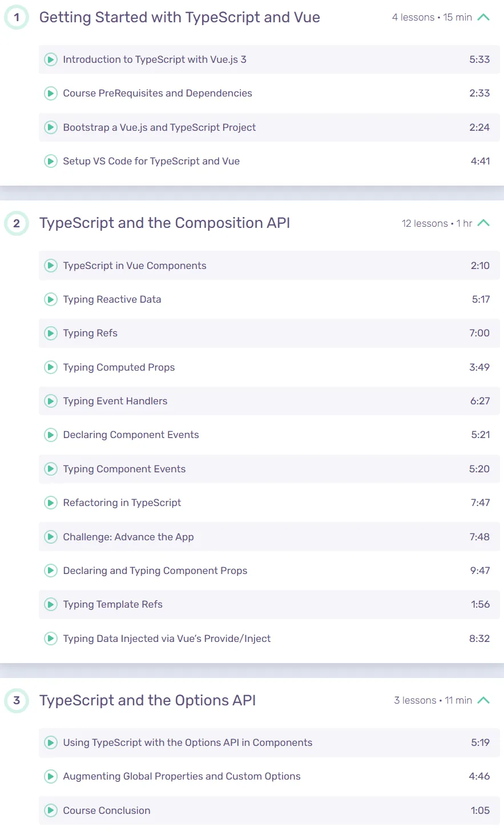
Task: Click the play icon beside Typing Reactive Data
Action: (x=51, y=299)
